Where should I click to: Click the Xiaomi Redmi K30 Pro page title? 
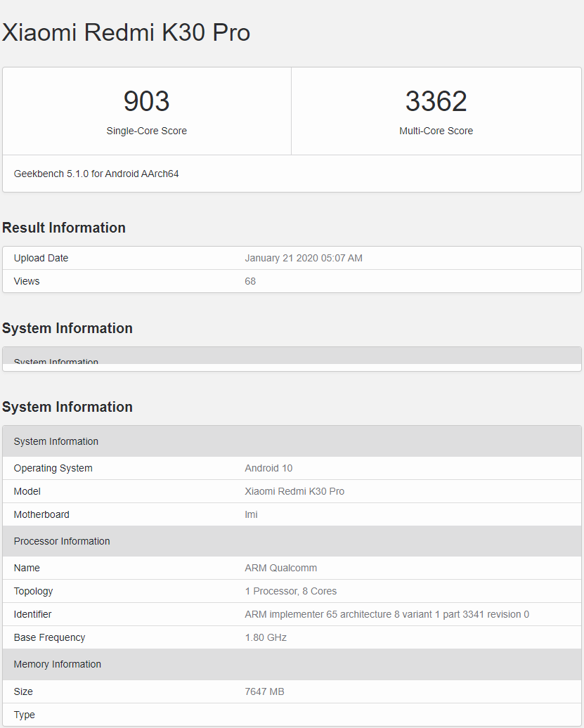[126, 32]
